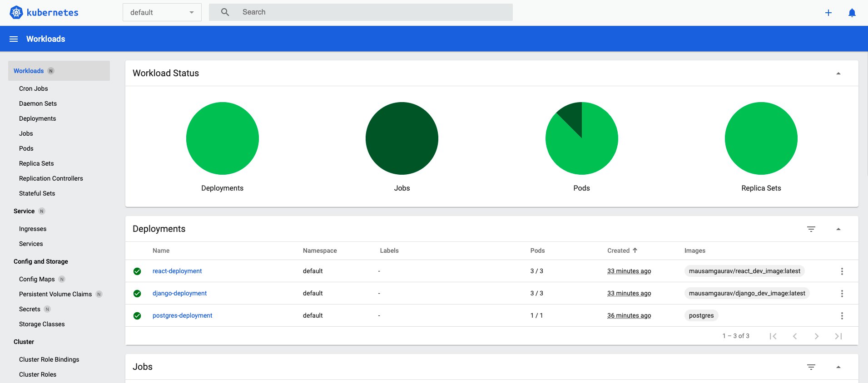Open actions menu for react-deployment row
Screen dimensions: 868x383
[x=842, y=271]
